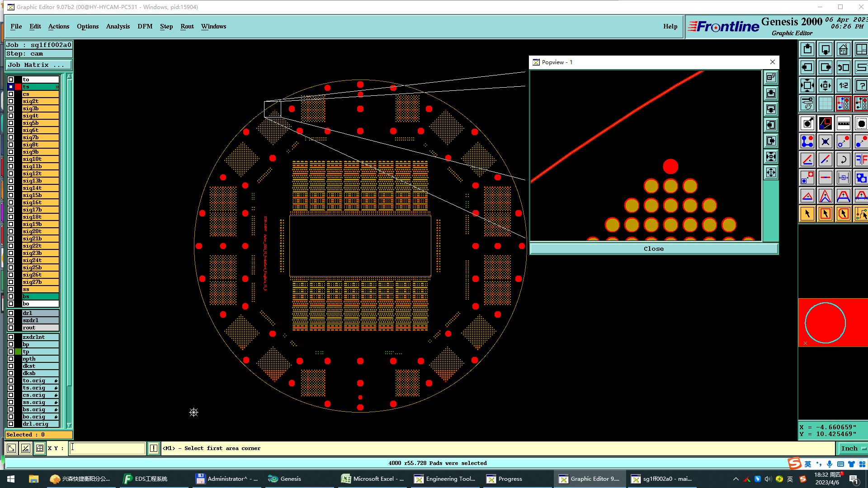The image size is (868, 488).
Task: Select the arrow pointer selection tool
Action: point(807,214)
